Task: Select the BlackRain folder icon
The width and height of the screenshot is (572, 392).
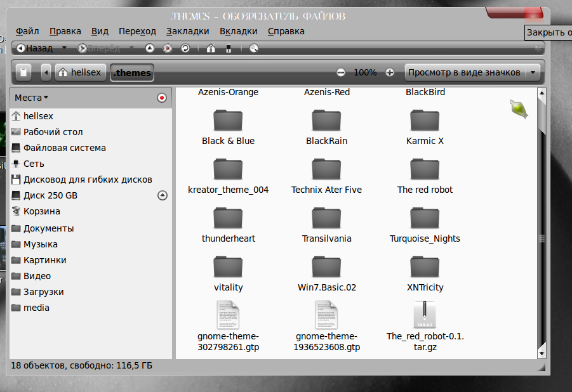Action: click(x=326, y=121)
